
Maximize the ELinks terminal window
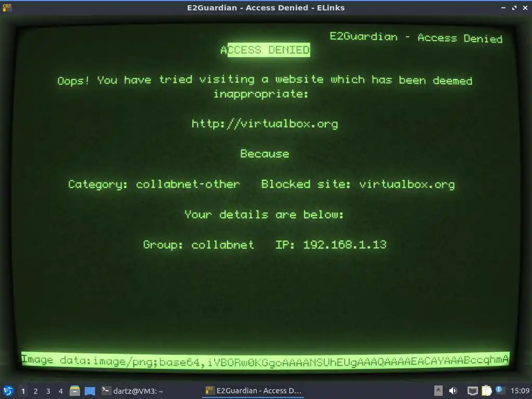(514, 7)
